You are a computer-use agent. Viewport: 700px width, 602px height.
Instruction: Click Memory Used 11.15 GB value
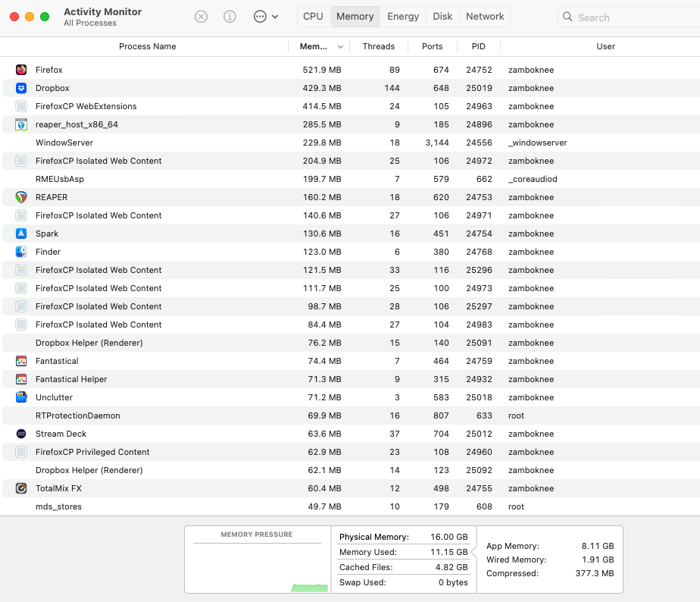tap(449, 552)
